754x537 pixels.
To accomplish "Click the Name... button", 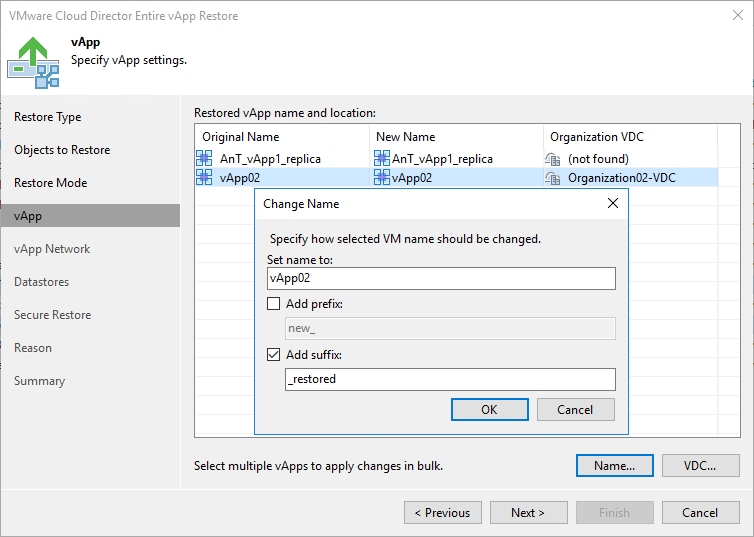I will (615, 465).
